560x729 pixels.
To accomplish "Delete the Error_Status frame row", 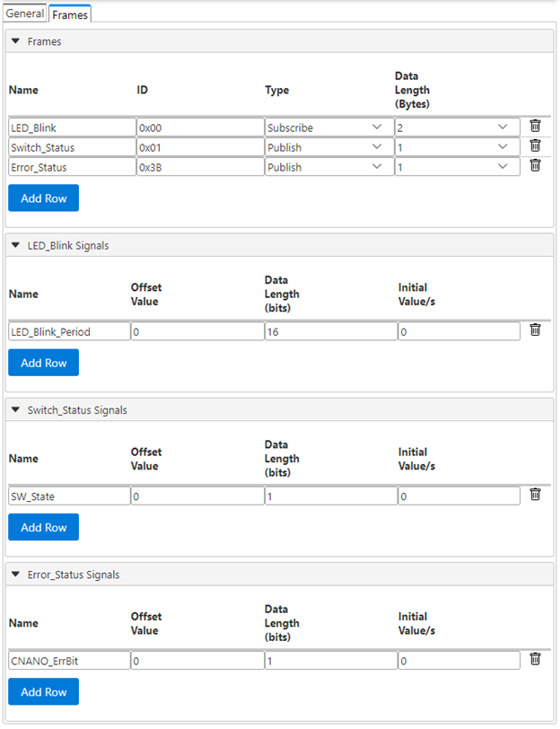I will (535, 166).
